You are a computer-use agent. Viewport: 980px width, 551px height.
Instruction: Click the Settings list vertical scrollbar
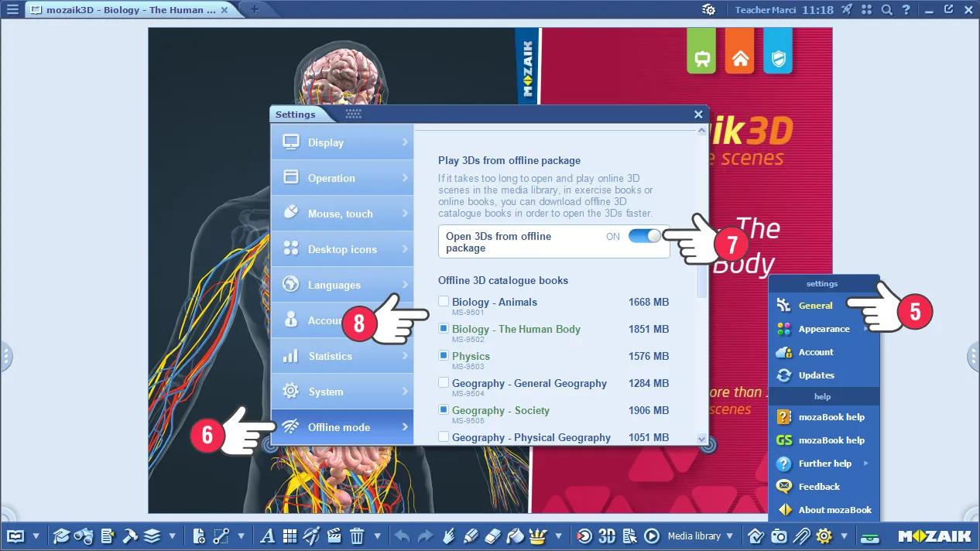tap(702, 279)
